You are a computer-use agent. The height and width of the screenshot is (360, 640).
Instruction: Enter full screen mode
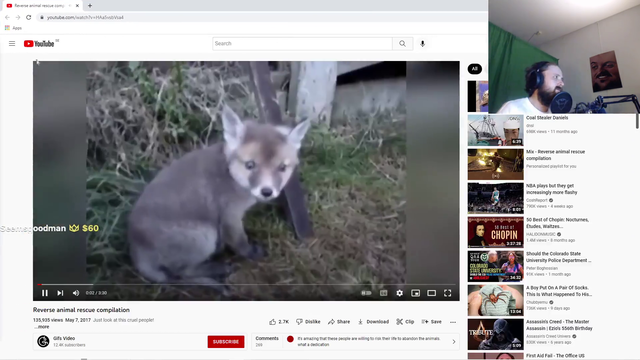(x=447, y=293)
